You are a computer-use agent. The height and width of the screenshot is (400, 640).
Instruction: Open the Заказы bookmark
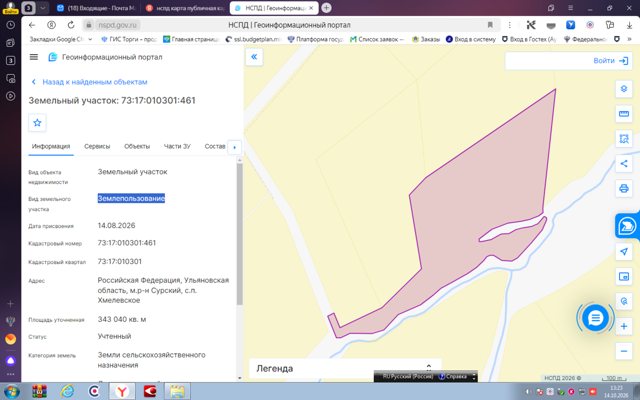tap(426, 39)
